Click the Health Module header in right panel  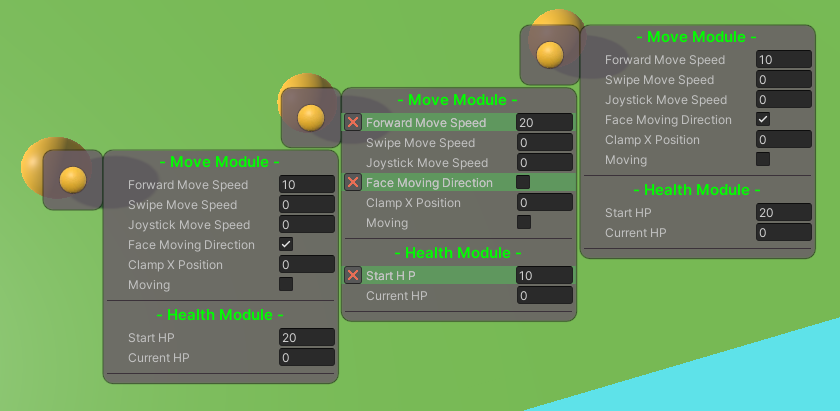(x=697, y=189)
